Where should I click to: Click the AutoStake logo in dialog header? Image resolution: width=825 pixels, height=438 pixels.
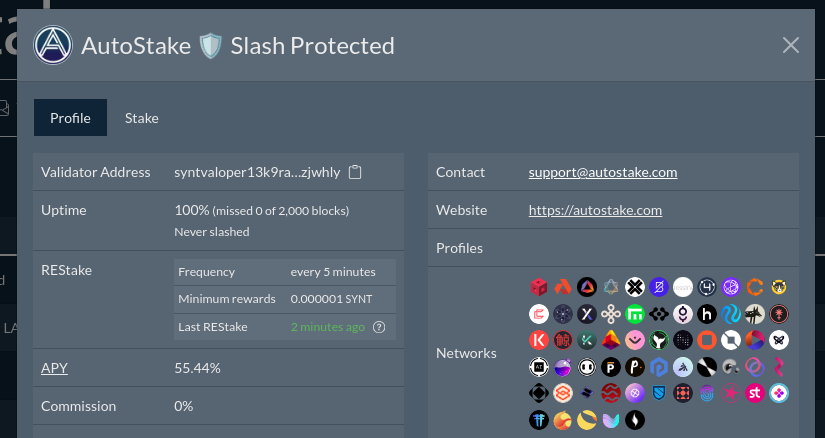tap(53, 45)
